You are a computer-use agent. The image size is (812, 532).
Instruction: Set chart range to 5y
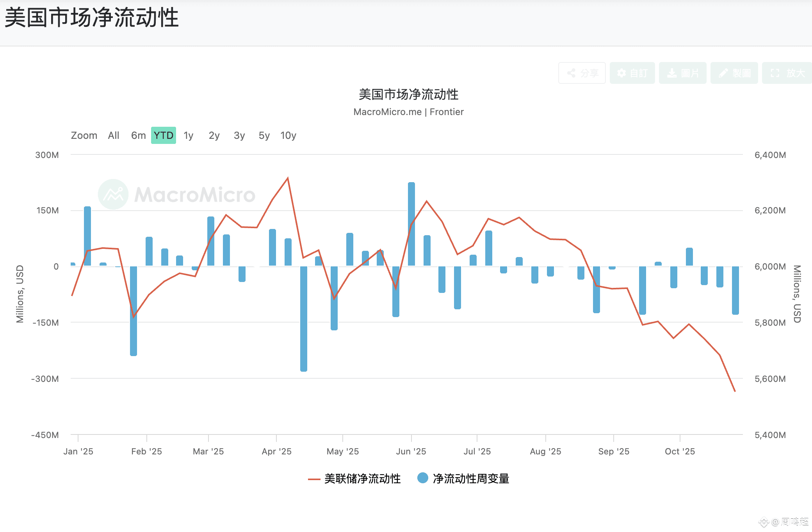click(x=264, y=135)
